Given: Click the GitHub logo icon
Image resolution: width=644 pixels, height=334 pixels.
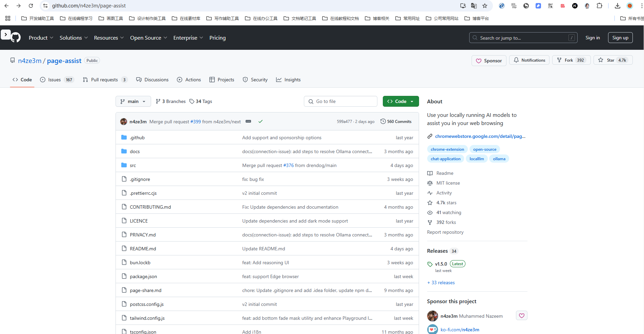Looking at the screenshot, I should (16, 38).
